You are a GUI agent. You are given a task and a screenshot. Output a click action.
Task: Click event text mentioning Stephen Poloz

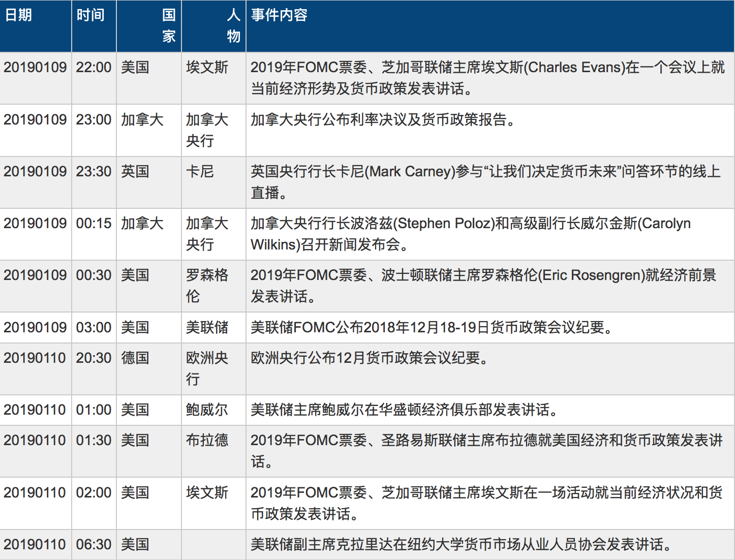471,234
